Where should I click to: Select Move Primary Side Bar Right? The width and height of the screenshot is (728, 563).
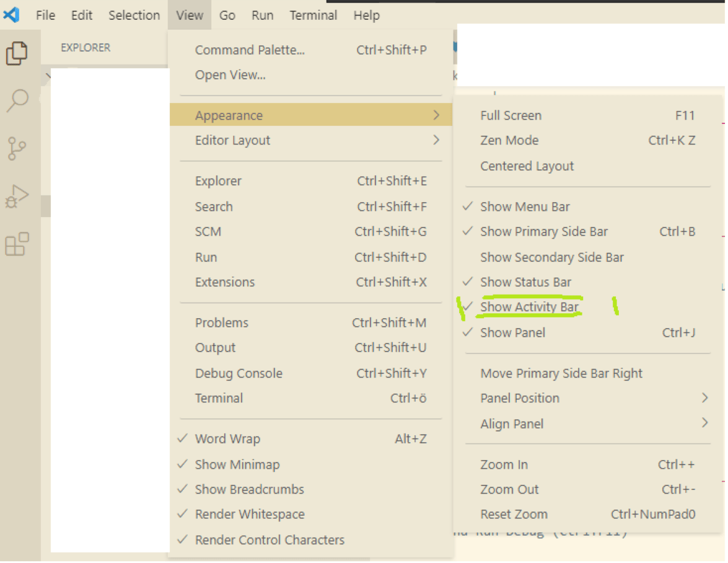561,373
